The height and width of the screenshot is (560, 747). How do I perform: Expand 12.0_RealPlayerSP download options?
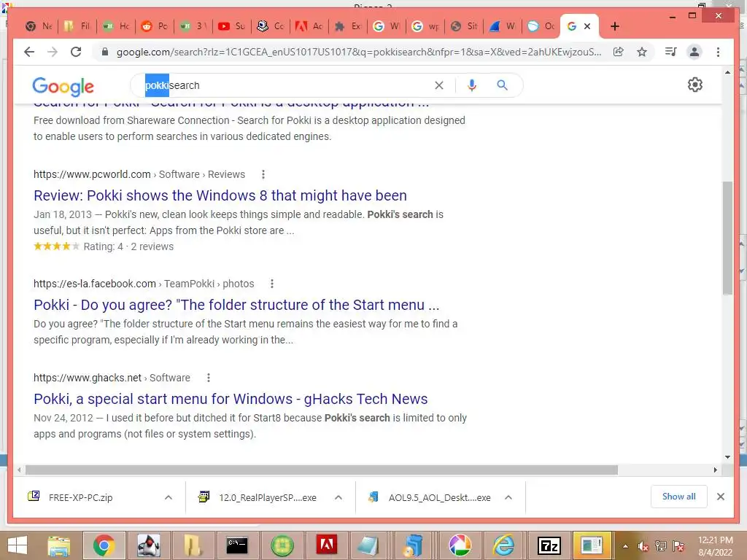(338, 497)
